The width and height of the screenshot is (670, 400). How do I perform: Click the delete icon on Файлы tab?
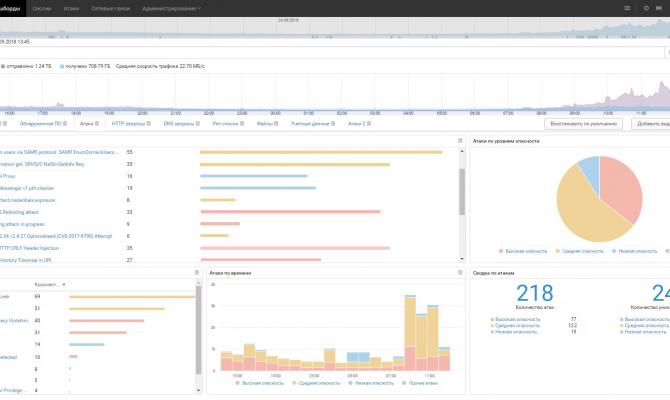tap(276, 124)
